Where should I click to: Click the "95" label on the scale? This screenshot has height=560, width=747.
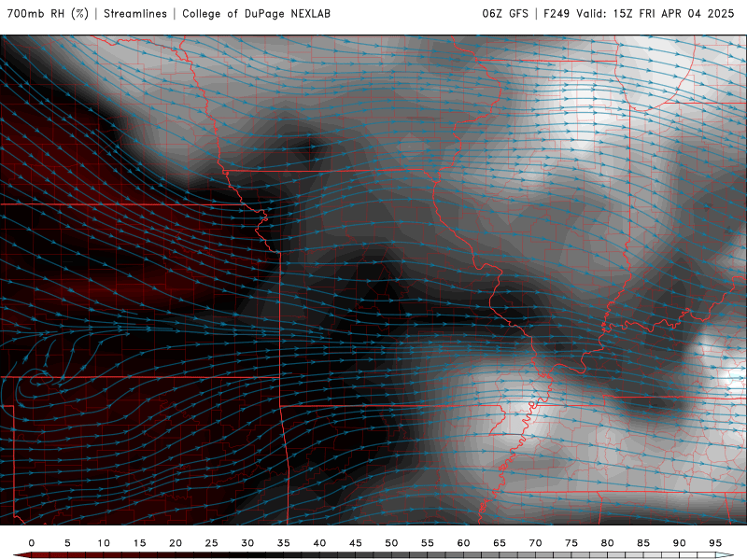click(715, 543)
